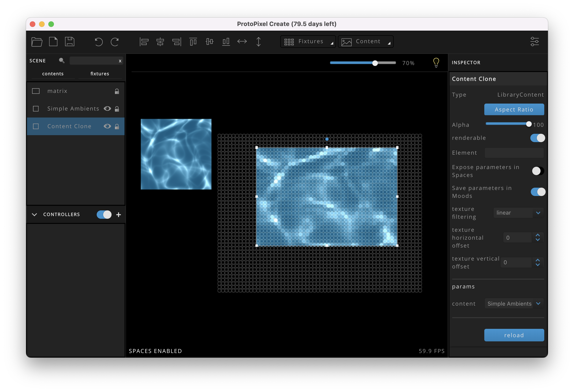Check the Simple Ambients checkbox
The height and width of the screenshot is (392, 574).
pyautogui.click(x=36, y=109)
